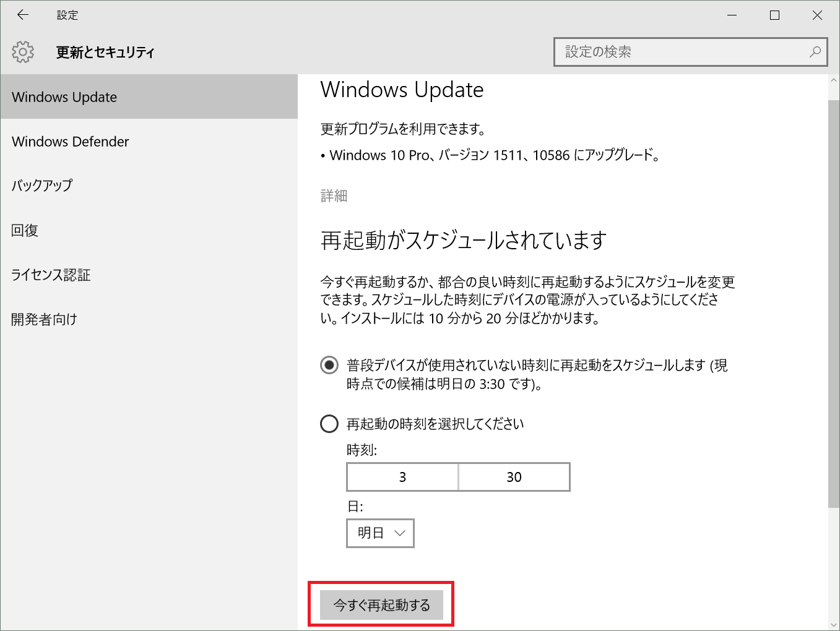Click the magnifier icon in the search box

tap(815, 52)
